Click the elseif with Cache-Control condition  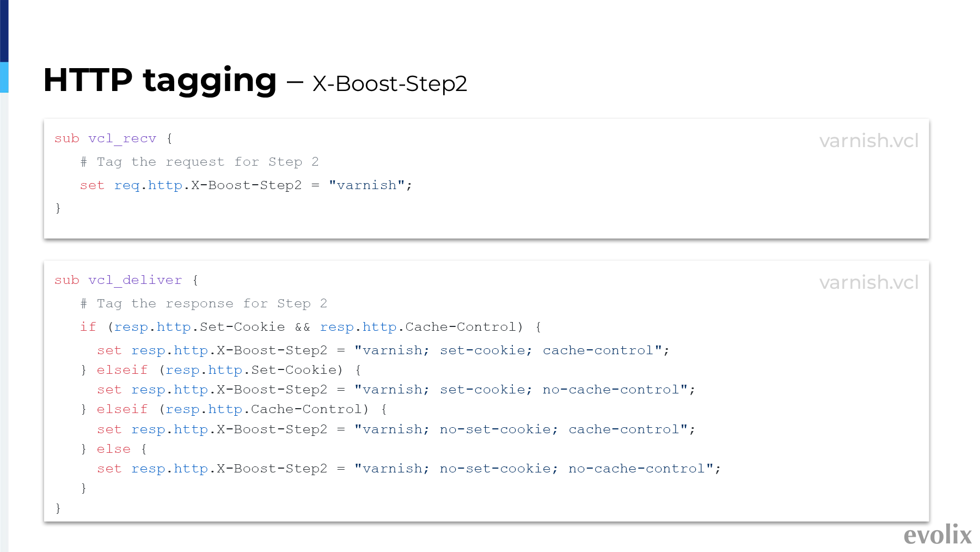click(234, 409)
